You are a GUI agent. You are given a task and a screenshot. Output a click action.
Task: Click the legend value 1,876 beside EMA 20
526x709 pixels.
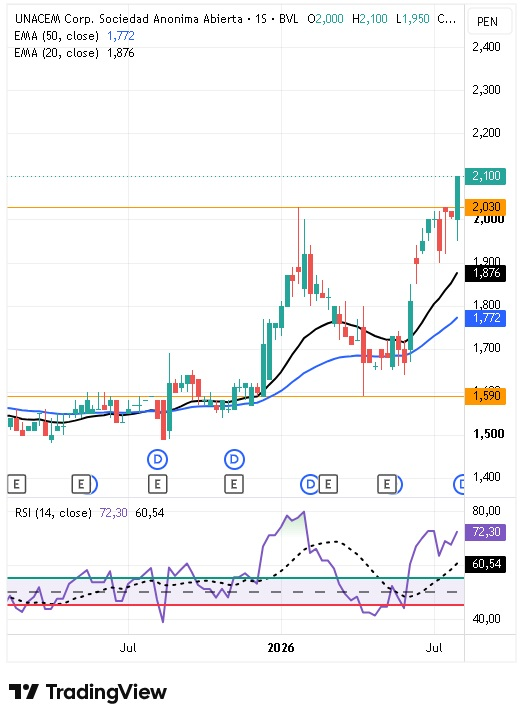pyautogui.click(x=121, y=53)
